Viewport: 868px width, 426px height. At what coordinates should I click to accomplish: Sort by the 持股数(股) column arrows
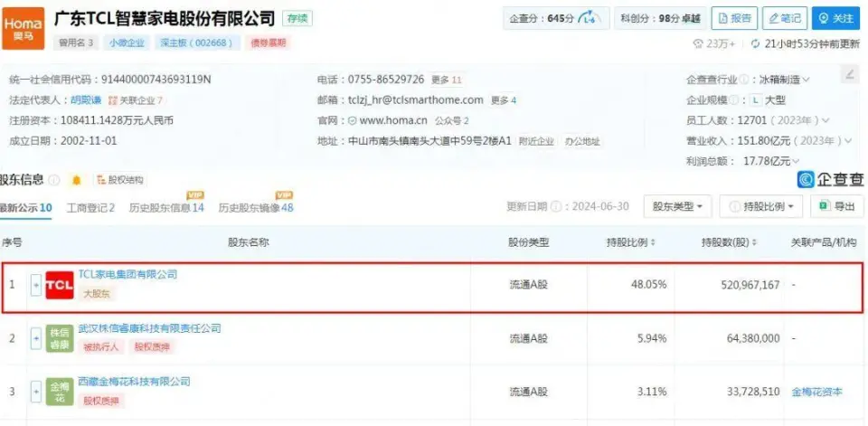tap(757, 243)
